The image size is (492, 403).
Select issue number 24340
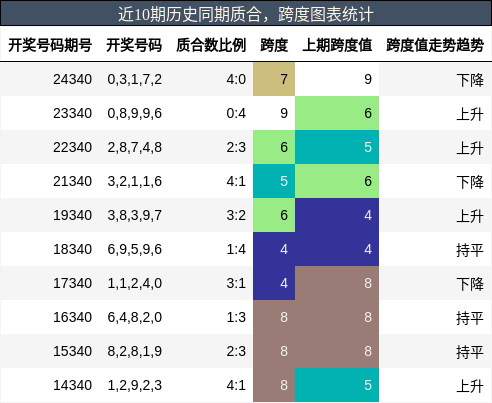[73, 79]
